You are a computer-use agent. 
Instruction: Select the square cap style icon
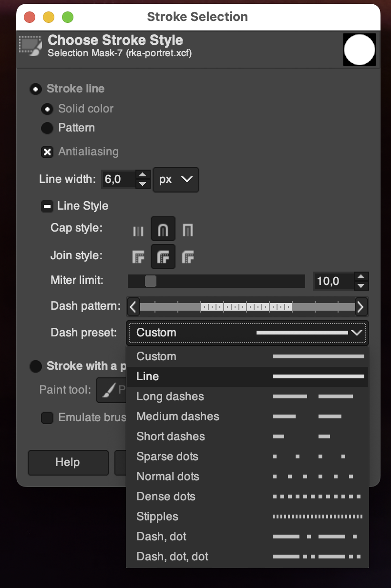(x=188, y=231)
